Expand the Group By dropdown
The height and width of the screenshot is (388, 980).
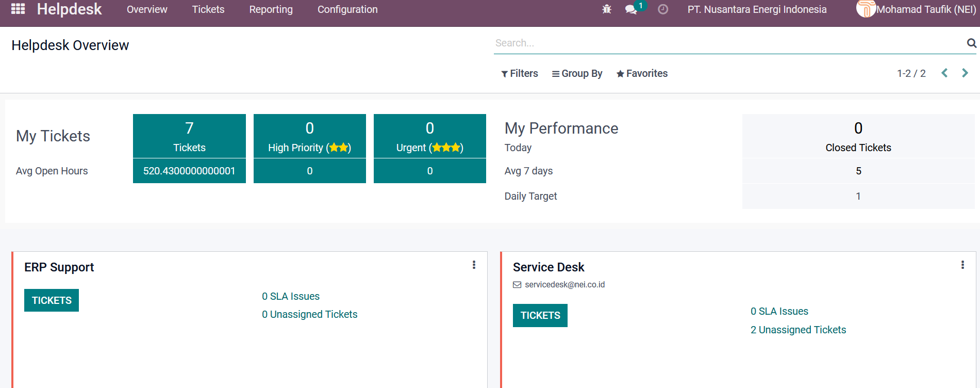tap(577, 74)
